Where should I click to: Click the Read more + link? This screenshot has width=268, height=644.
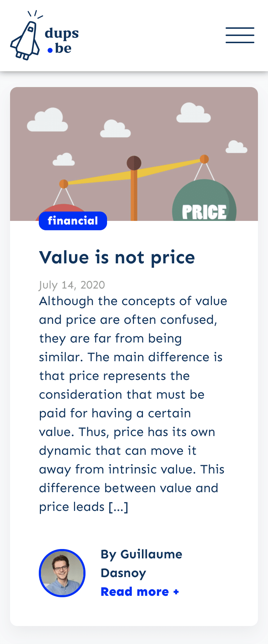140,591
